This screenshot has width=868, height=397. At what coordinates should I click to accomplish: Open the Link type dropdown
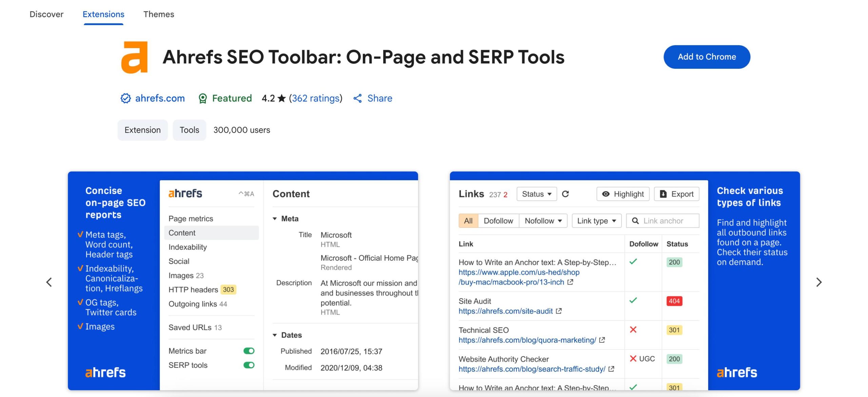click(596, 221)
